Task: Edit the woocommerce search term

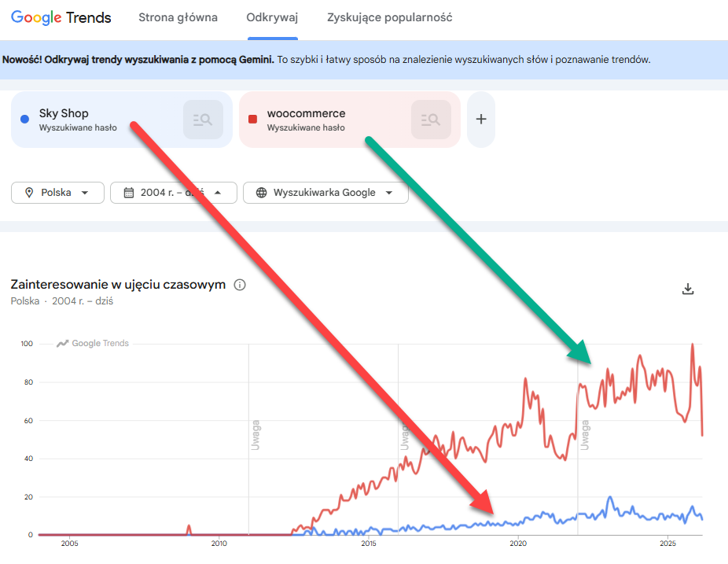Action: coord(306,113)
